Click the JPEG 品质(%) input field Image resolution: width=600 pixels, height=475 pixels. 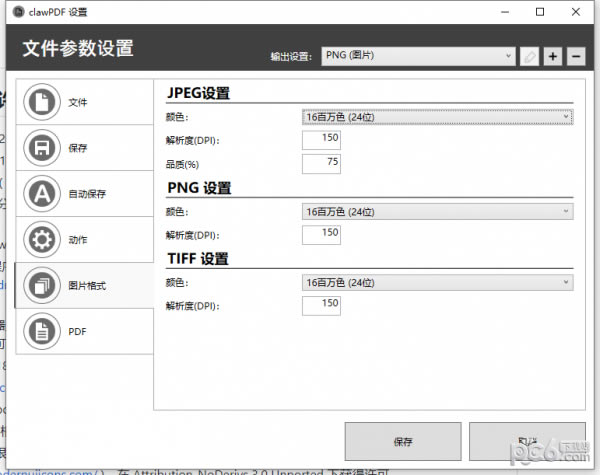tap(321, 162)
